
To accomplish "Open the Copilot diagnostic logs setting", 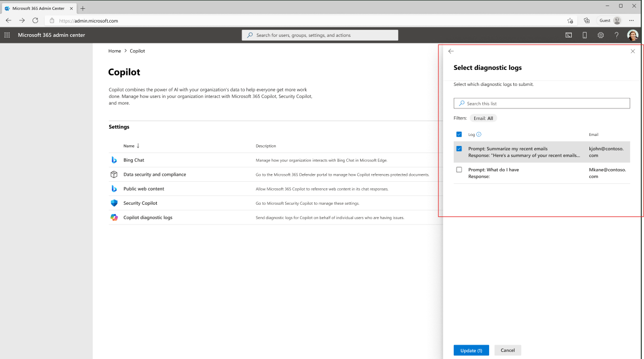I will 148,217.
